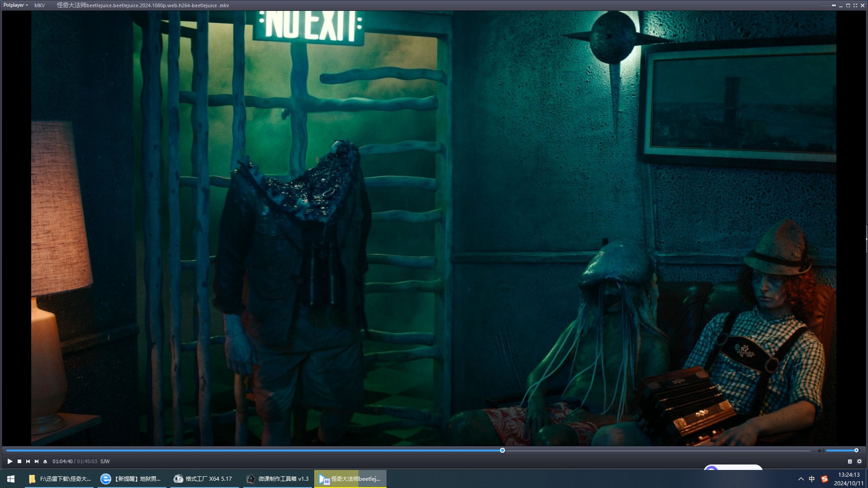Open the playlist panel icon
This screenshot has height=488, width=868.
850,461
